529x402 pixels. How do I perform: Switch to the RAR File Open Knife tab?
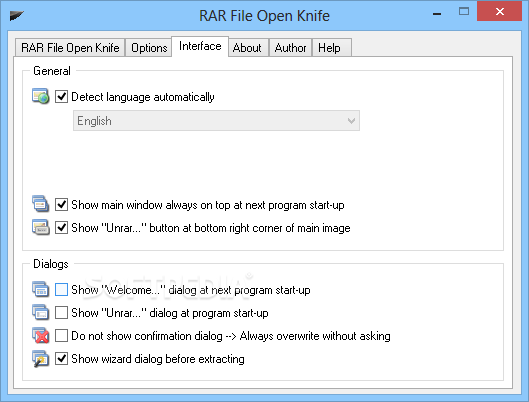70,48
